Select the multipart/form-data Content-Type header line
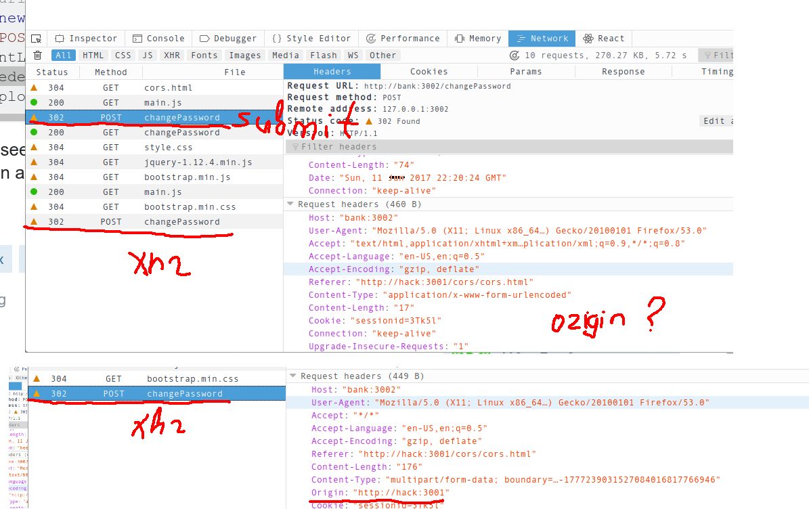Image resolution: width=809 pixels, height=532 pixels. [515, 480]
